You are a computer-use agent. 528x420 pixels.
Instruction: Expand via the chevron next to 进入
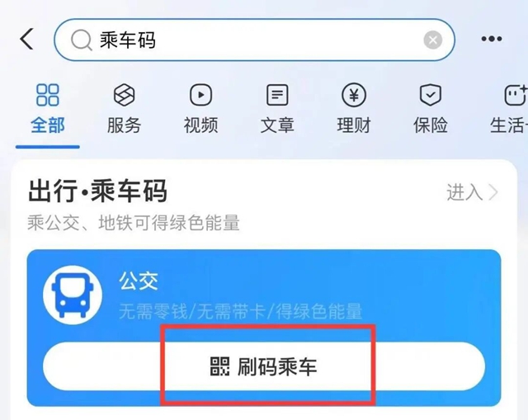[493, 192]
